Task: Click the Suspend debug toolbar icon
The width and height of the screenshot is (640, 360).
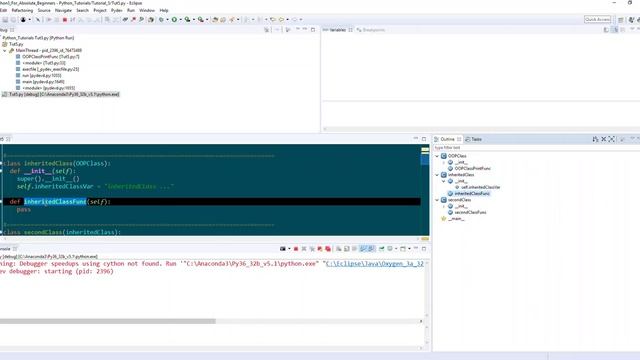Action: [x=57, y=20]
